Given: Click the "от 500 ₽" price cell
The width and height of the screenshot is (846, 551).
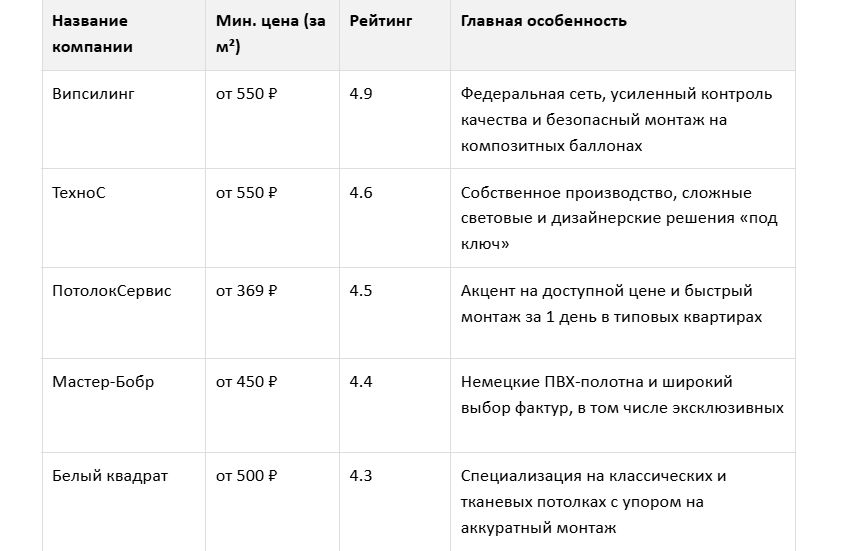Looking at the screenshot, I should 246,476.
